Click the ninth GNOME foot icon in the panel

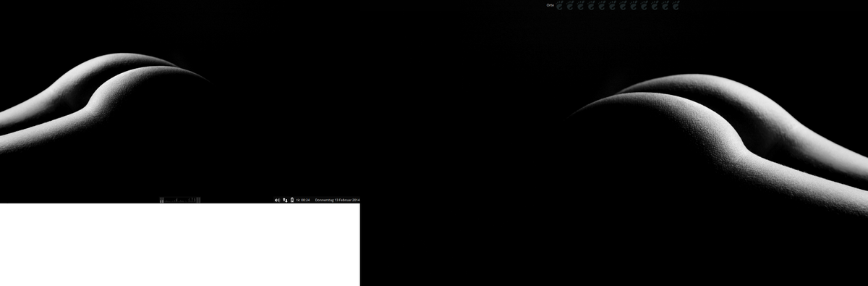click(644, 5)
